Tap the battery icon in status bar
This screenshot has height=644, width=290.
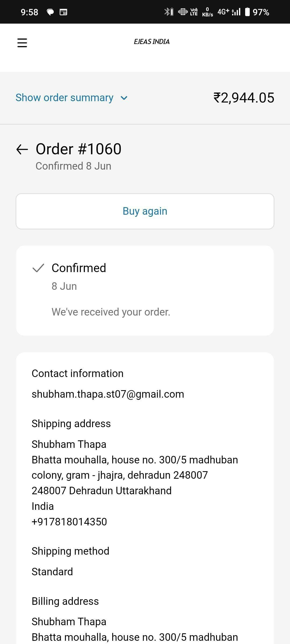[x=247, y=12]
